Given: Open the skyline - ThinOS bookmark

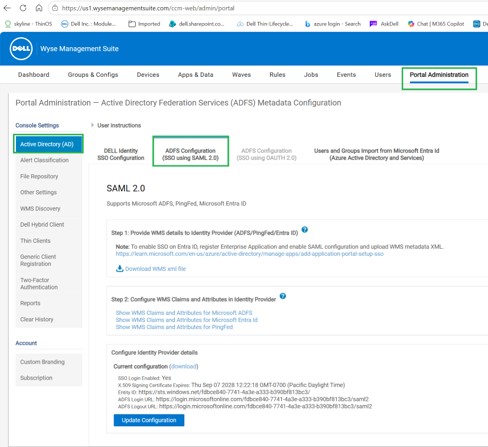Looking at the screenshot, I should click(x=28, y=24).
